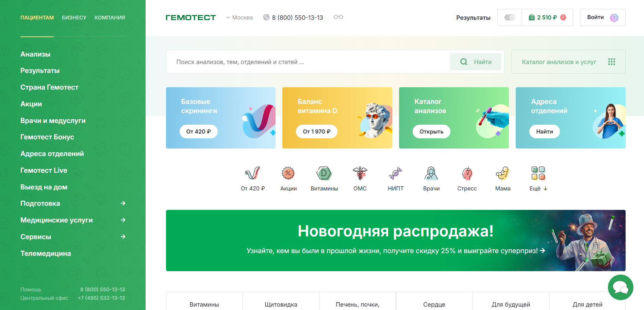This screenshot has height=310, width=644.
Task: Click the Ещё squares icon
Action: [x=538, y=173]
